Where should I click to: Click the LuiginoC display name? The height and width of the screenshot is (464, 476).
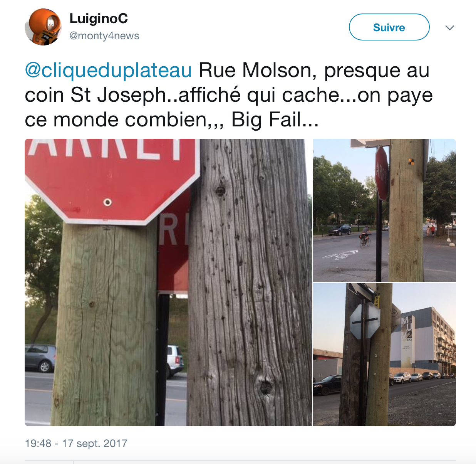pyautogui.click(x=99, y=18)
